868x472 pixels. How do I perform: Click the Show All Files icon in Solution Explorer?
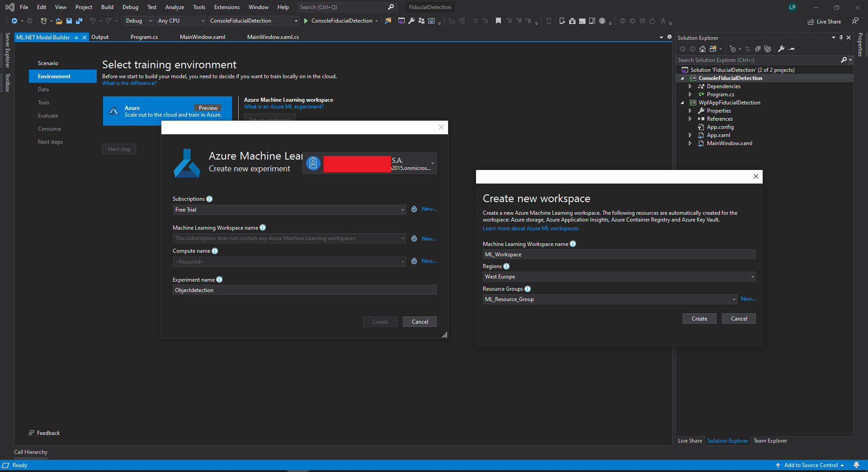coord(768,49)
